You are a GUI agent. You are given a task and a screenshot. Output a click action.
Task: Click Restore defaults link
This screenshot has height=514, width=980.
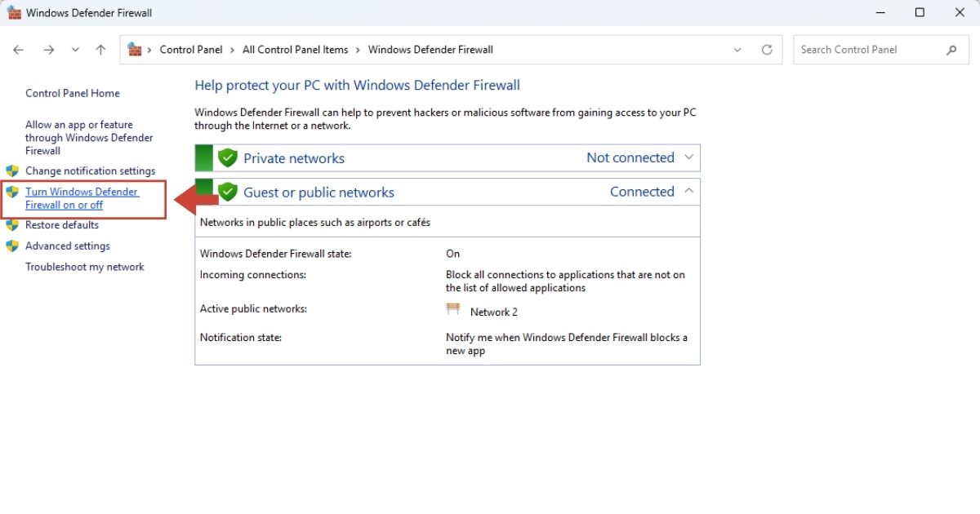tap(62, 225)
